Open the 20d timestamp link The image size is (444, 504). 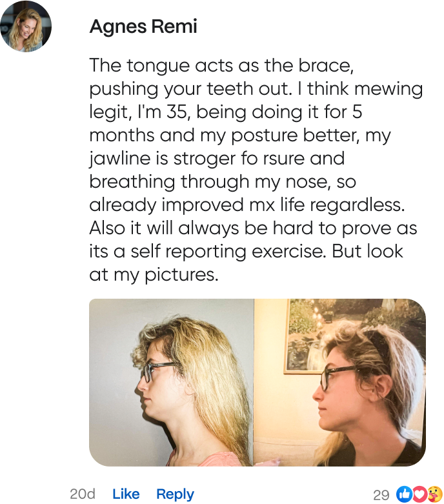pos(83,494)
